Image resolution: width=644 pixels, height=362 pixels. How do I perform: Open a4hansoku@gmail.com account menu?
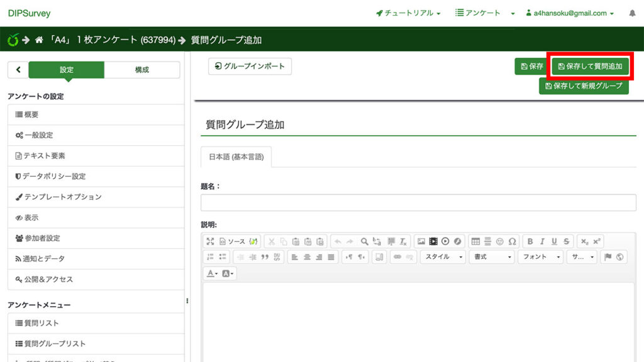pos(570,13)
